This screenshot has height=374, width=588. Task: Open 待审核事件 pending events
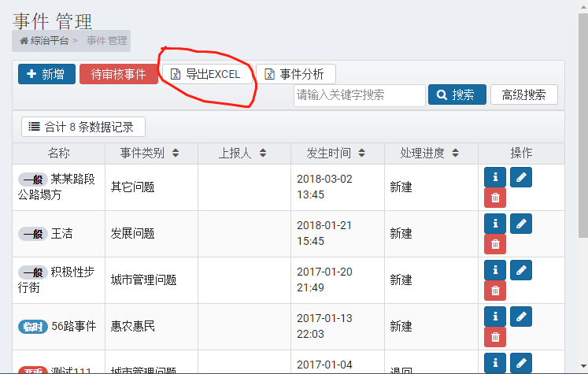pos(119,74)
